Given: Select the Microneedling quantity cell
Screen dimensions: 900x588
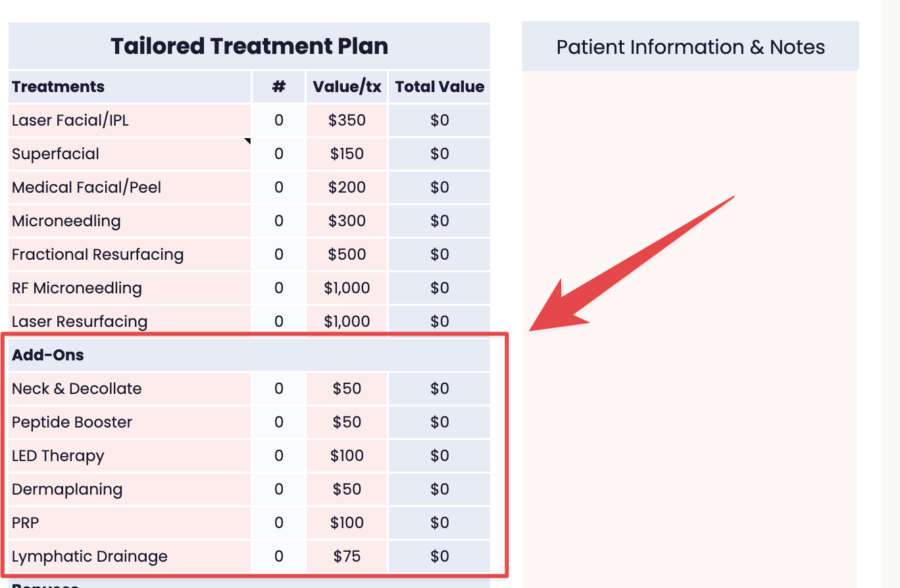Looking at the screenshot, I should tap(279, 221).
